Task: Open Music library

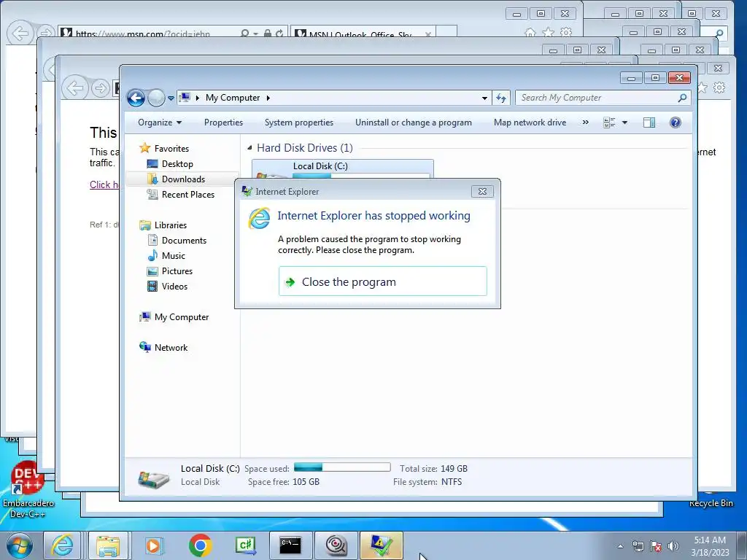Action: pyautogui.click(x=174, y=256)
